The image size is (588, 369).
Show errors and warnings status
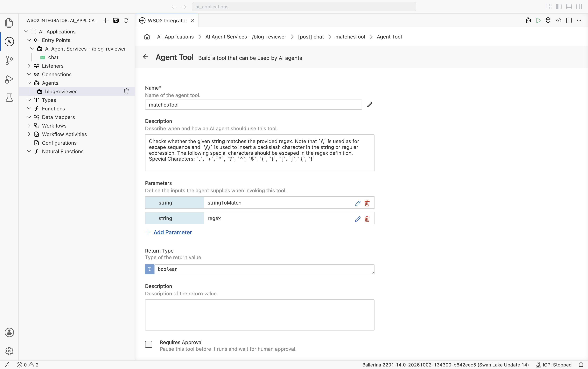coord(28,365)
